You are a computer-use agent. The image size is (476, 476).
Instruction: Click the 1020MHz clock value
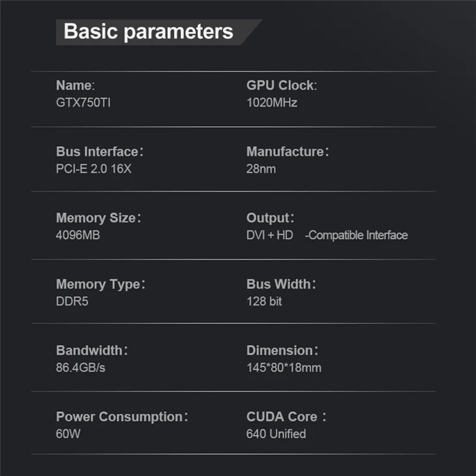pos(272,103)
